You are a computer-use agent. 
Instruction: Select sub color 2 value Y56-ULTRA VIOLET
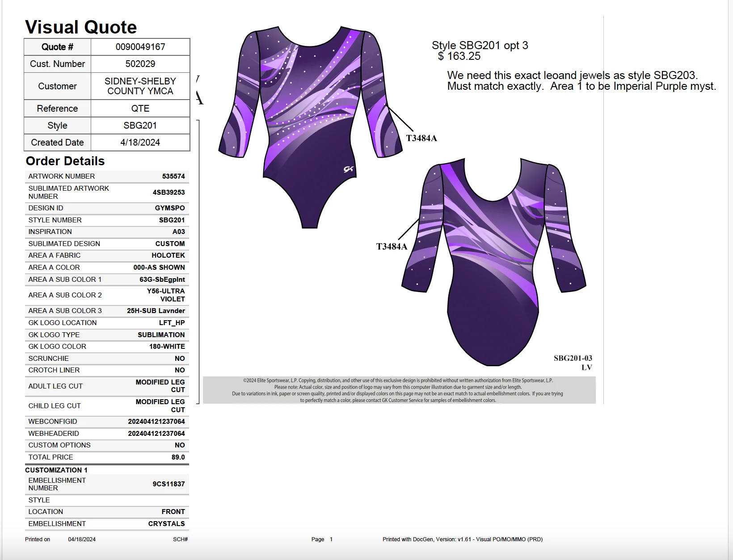point(166,295)
